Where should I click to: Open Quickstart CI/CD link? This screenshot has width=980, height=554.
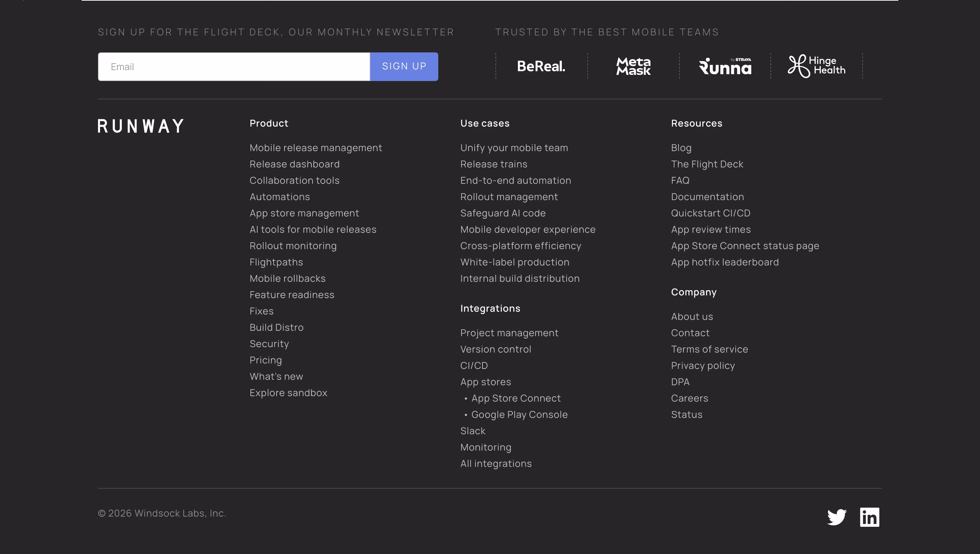[x=710, y=213]
